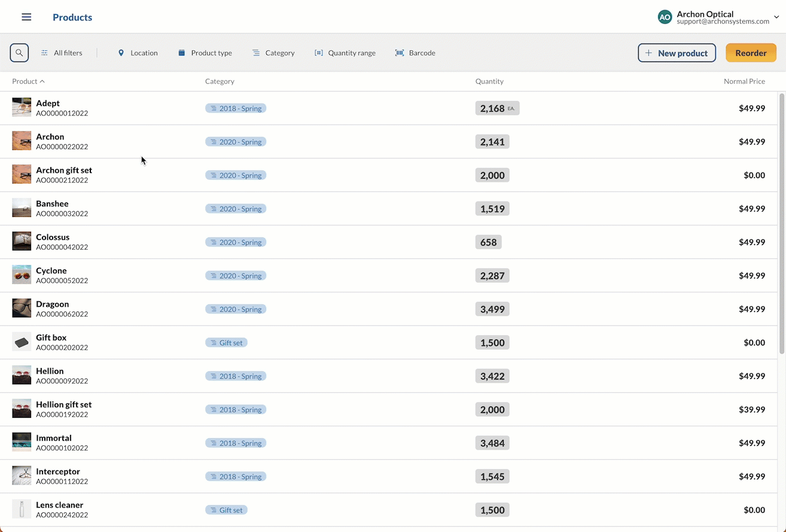Click the 2,168 quantity badge for Adept

pyautogui.click(x=497, y=108)
